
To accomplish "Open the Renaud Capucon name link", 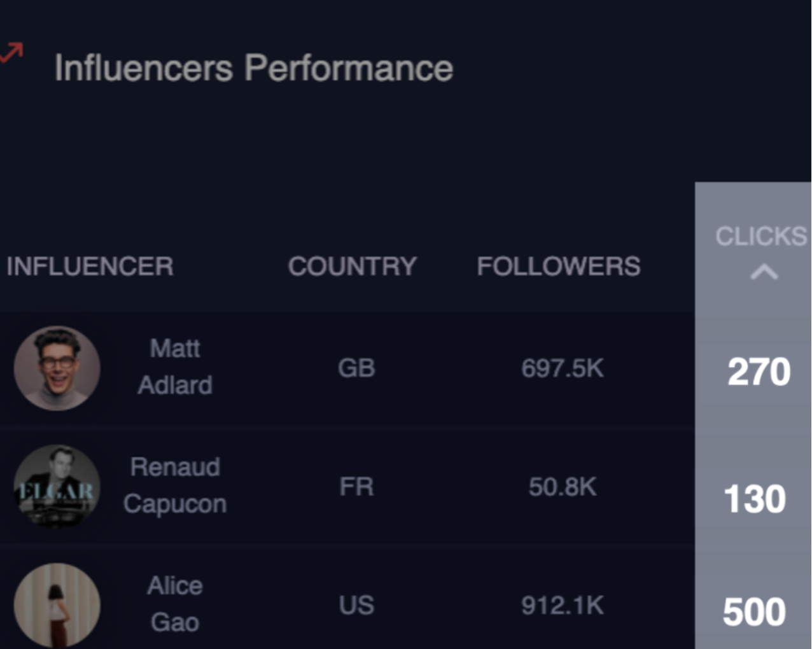I will click(175, 485).
